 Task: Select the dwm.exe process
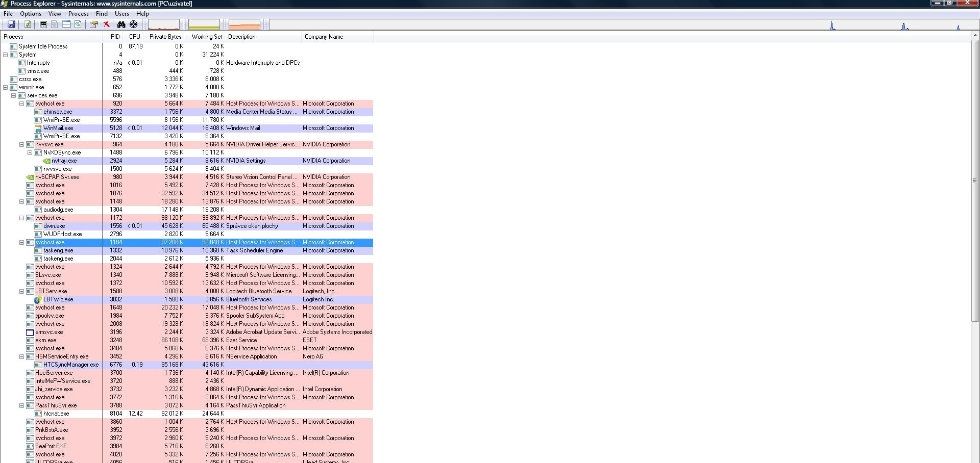tap(186, 226)
